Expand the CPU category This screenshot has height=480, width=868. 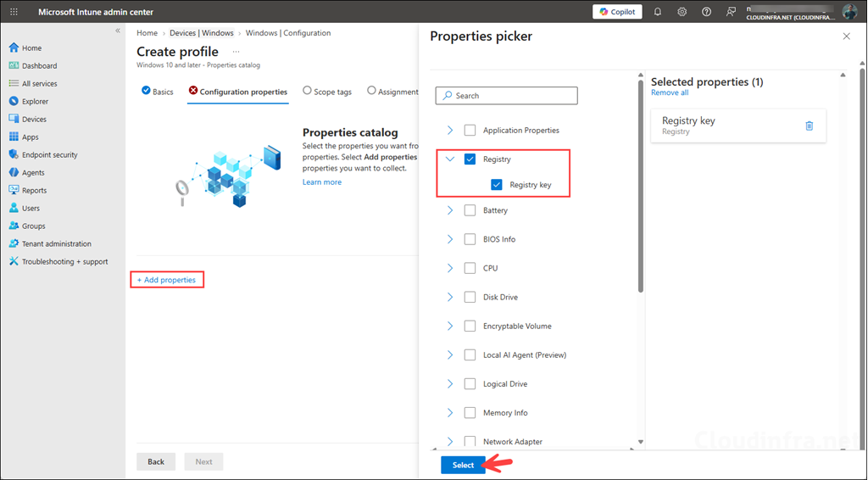coord(450,268)
